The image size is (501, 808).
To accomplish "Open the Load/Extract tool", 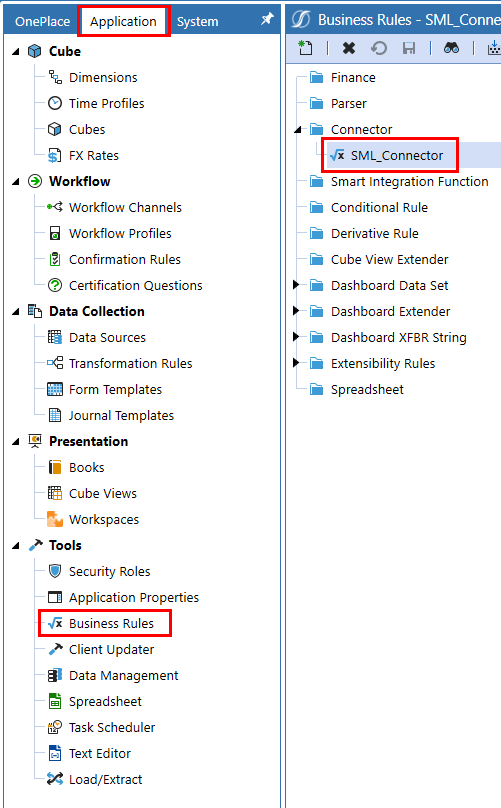I will [x=106, y=779].
